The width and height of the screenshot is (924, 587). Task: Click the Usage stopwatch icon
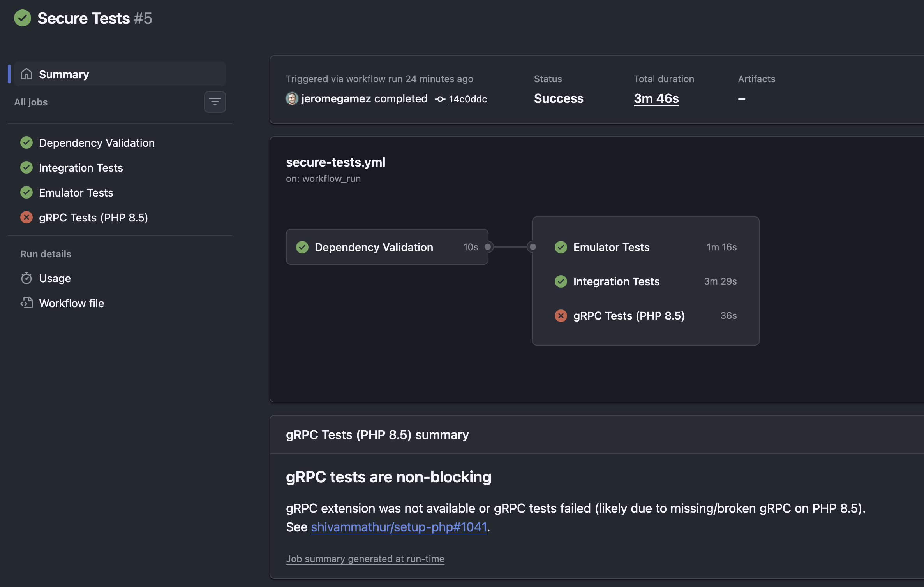(26, 278)
